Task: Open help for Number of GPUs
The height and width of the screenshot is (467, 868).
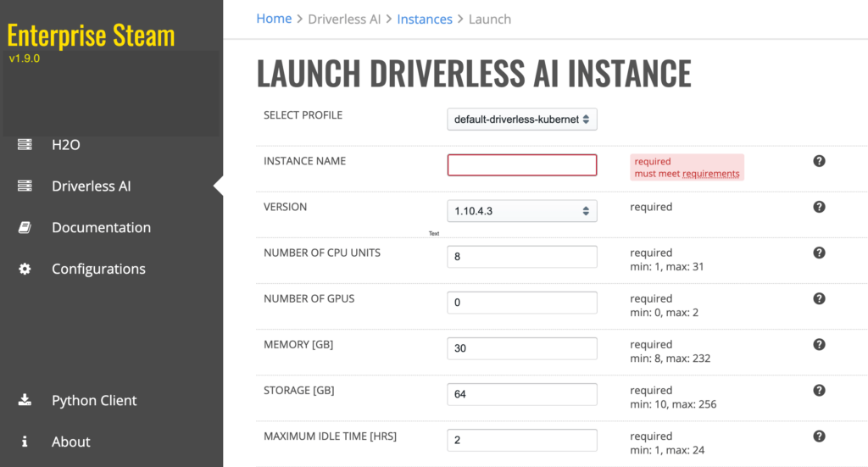Action: tap(820, 299)
